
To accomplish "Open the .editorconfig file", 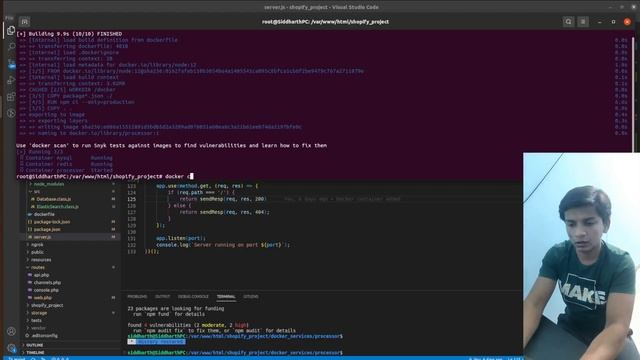I will tap(44, 336).
